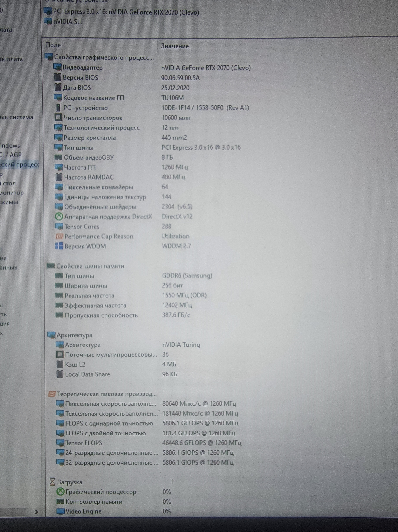Click the transistor icon beside Число транзисторов

(58, 118)
